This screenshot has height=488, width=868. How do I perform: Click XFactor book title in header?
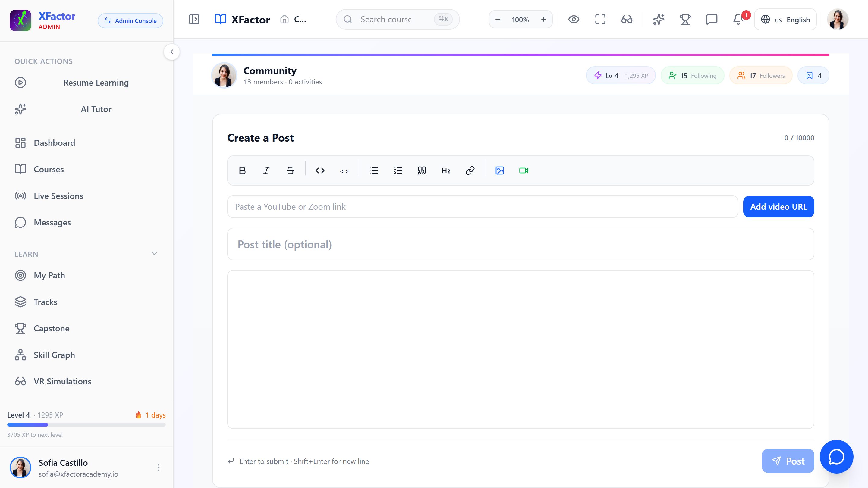tap(242, 20)
